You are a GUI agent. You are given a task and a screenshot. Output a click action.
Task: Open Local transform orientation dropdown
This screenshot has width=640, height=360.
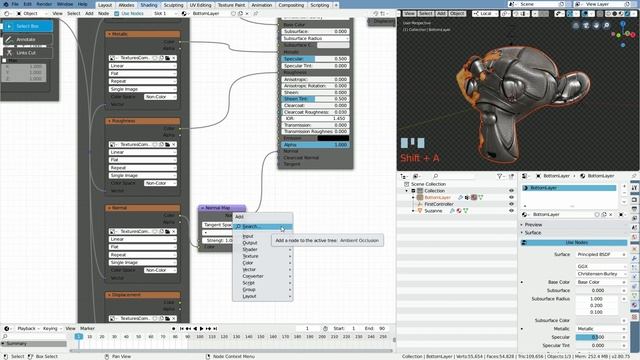point(485,13)
